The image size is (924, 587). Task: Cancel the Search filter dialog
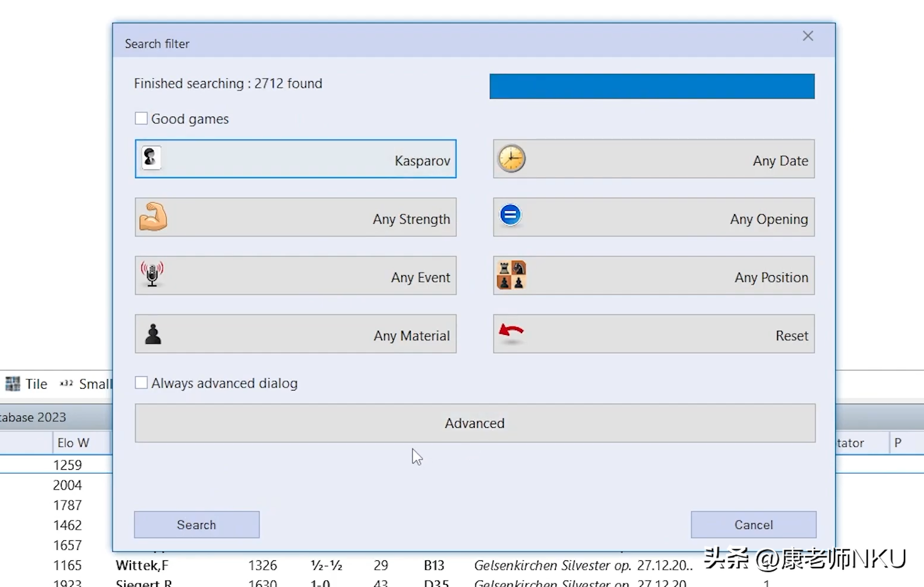click(x=754, y=525)
